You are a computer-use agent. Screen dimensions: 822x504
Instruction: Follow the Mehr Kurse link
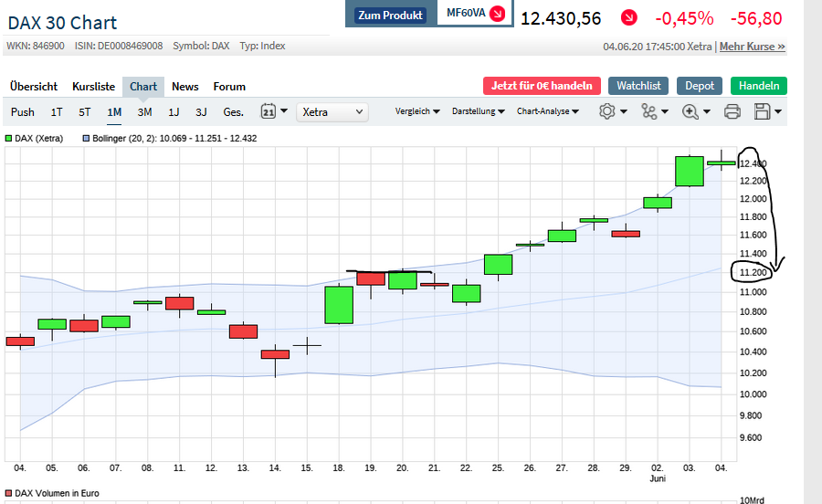coord(752,47)
